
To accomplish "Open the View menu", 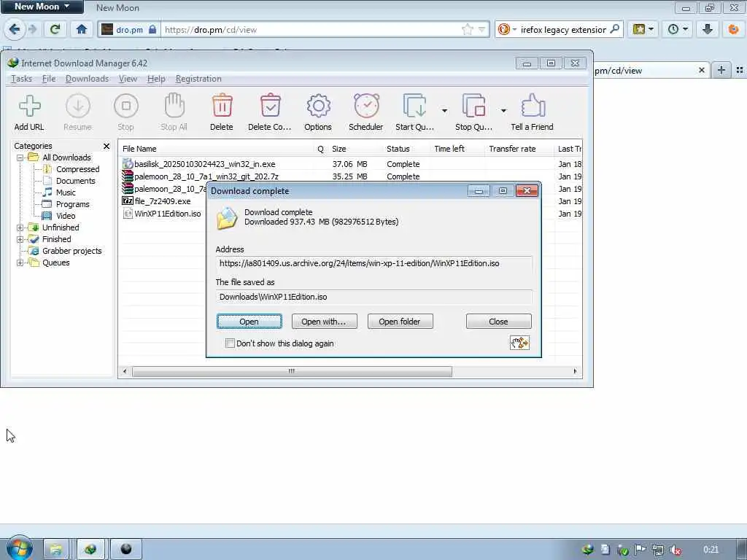I will tap(128, 79).
